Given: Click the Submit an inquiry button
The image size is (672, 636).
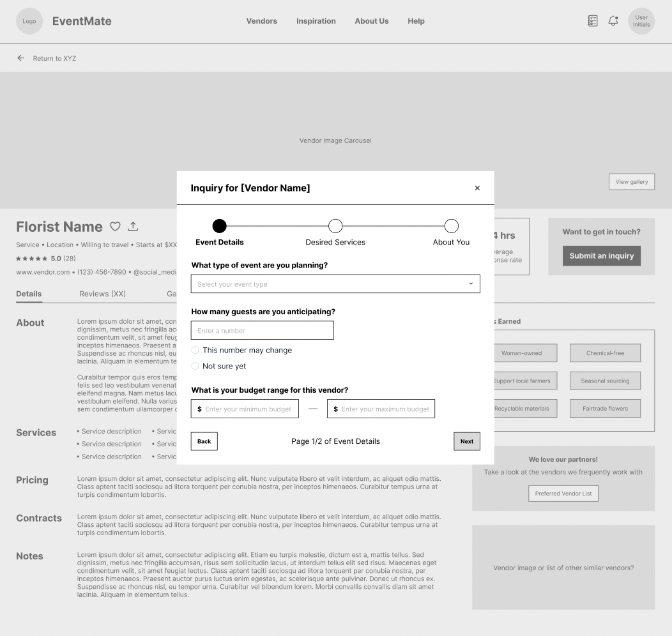Looking at the screenshot, I should pos(601,255).
